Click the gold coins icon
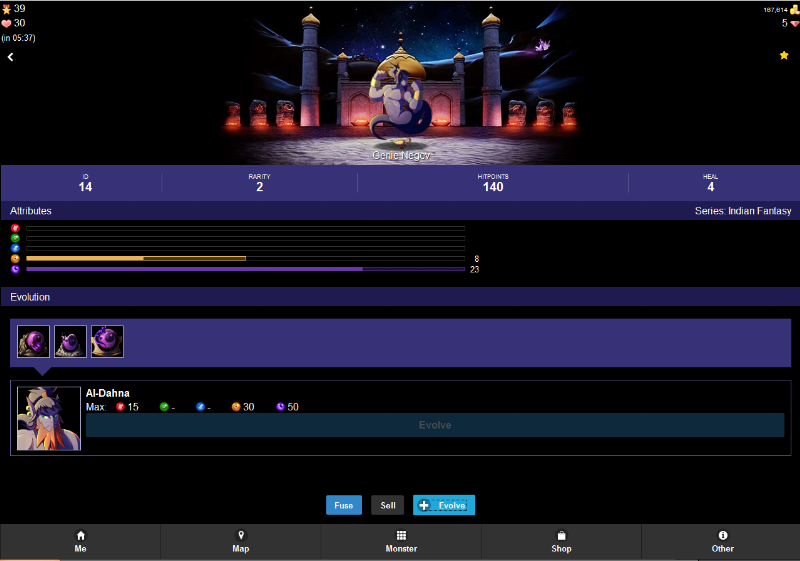Viewport: 800px width, 561px height. tap(794, 9)
